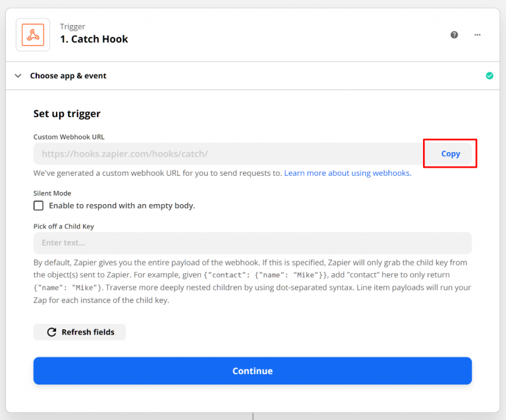
Task: Click the "Refresh fields" button label
Action: [x=88, y=332]
